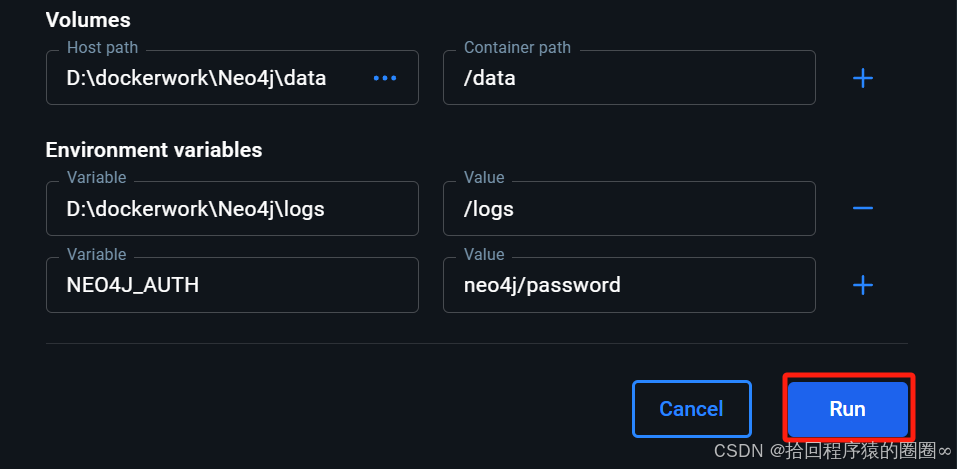This screenshot has width=957, height=469.
Task: Click the "Value" label above neo4j/password
Action: (484, 255)
